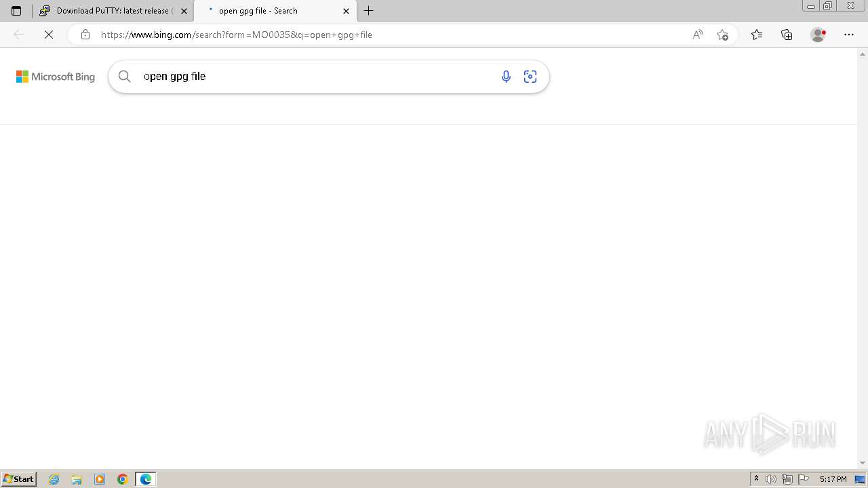Open Settings and more menu

(849, 35)
